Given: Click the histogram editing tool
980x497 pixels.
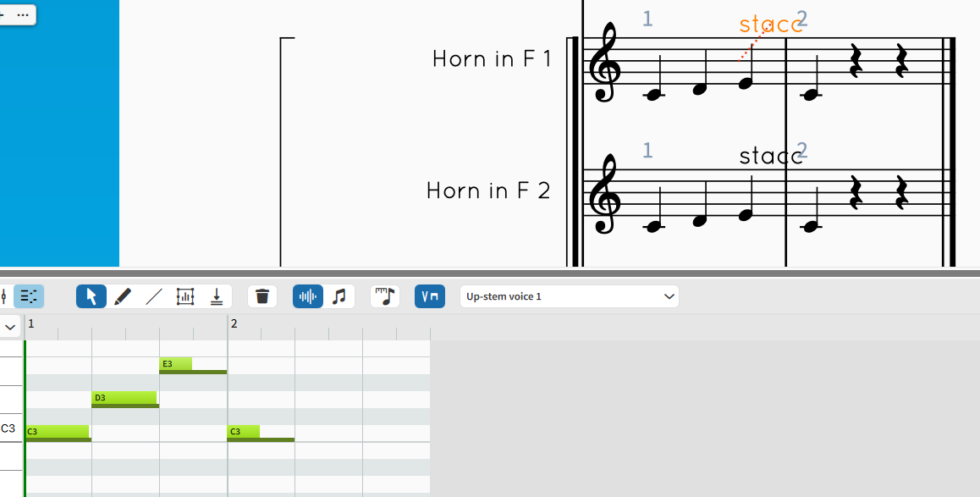Looking at the screenshot, I should [185, 296].
